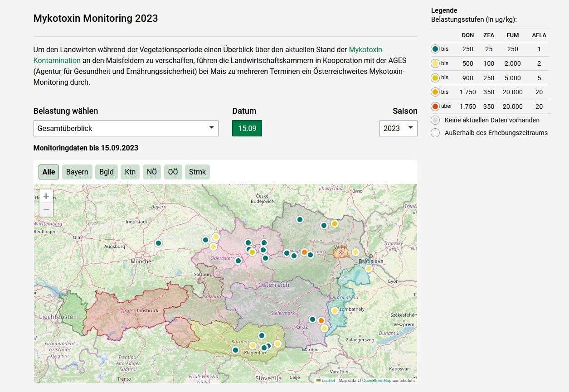Viewport: 569px width, 392px height.
Task: Click the yellow marker near Bratislava
Action: point(368,268)
